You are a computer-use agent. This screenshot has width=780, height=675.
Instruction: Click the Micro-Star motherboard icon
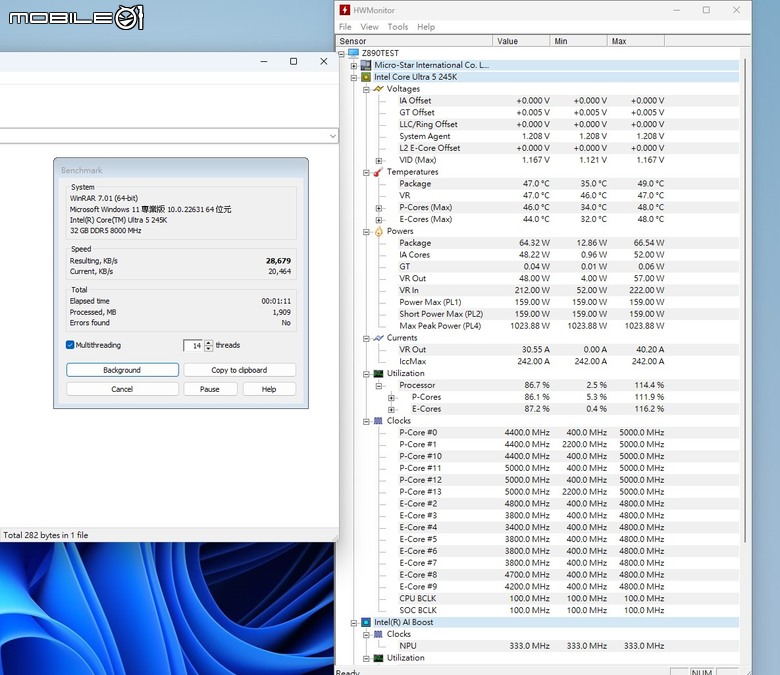coord(366,65)
